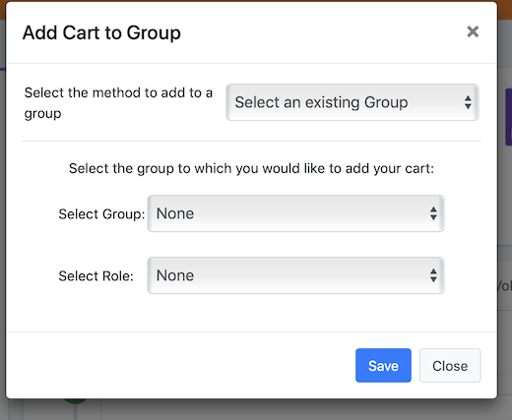
Task: Click the 'Add Cart to Group' dialog title
Action: [x=101, y=32]
